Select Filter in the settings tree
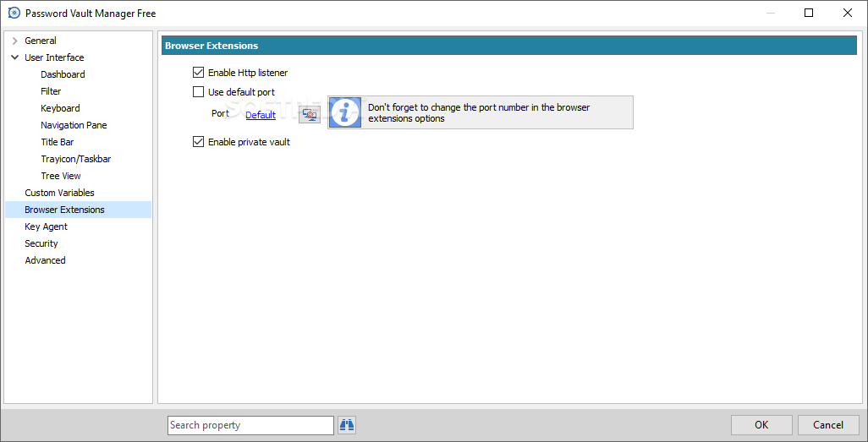This screenshot has height=442, width=868. pyautogui.click(x=51, y=91)
